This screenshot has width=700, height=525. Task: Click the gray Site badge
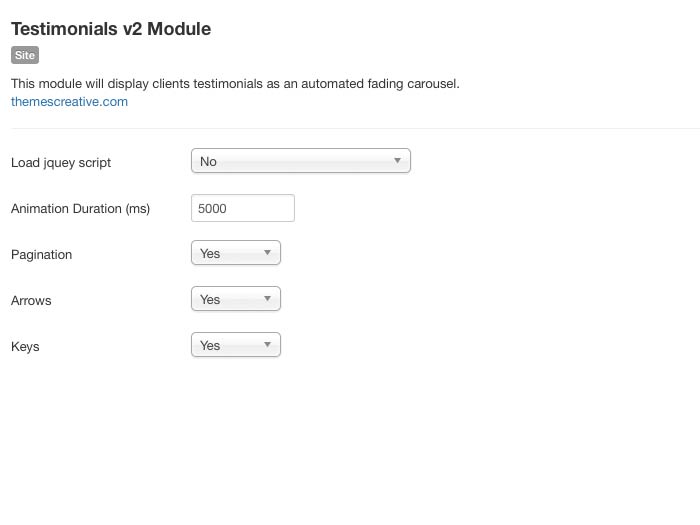point(25,56)
